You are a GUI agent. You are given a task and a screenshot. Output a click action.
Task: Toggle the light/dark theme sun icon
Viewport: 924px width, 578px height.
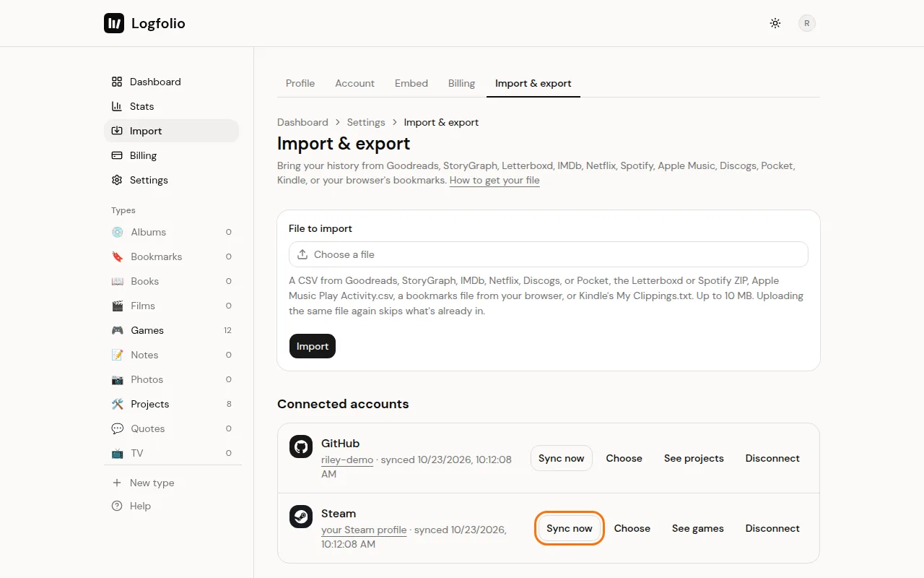pos(775,23)
